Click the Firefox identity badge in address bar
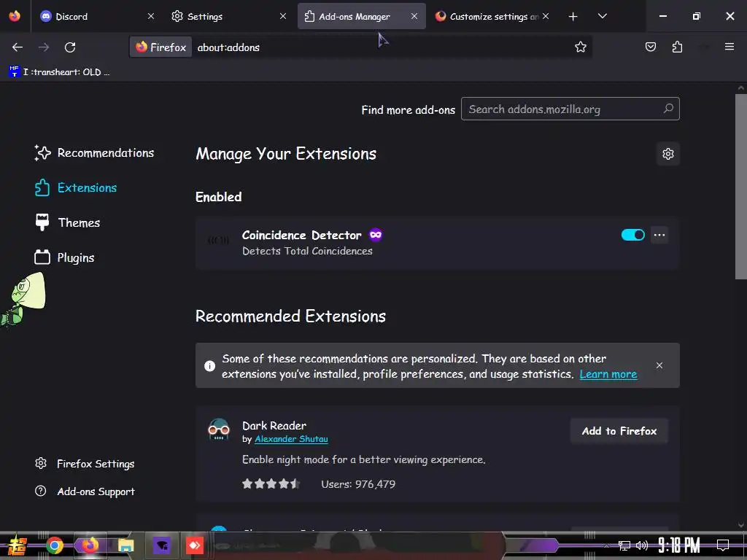Viewport: 747px width, 560px height. [x=161, y=47]
